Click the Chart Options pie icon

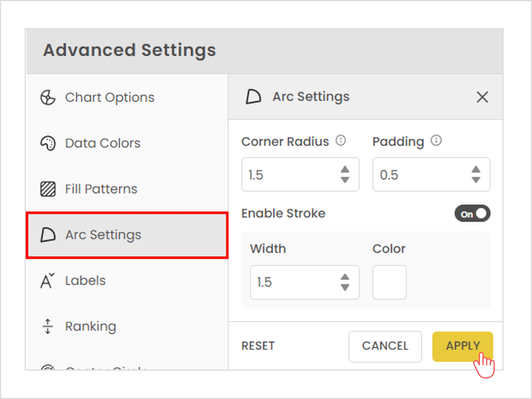[48, 98]
